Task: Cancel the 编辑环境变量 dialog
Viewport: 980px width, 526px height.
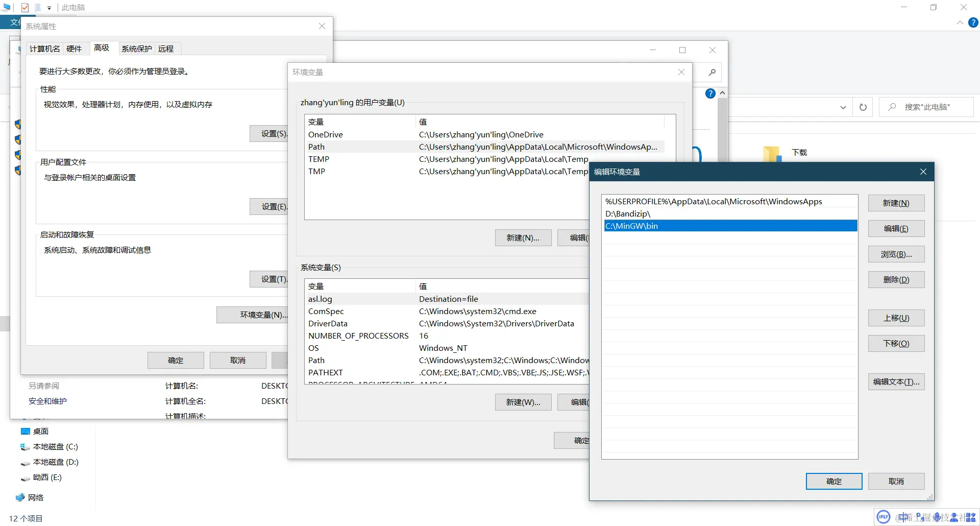Action: coord(896,481)
